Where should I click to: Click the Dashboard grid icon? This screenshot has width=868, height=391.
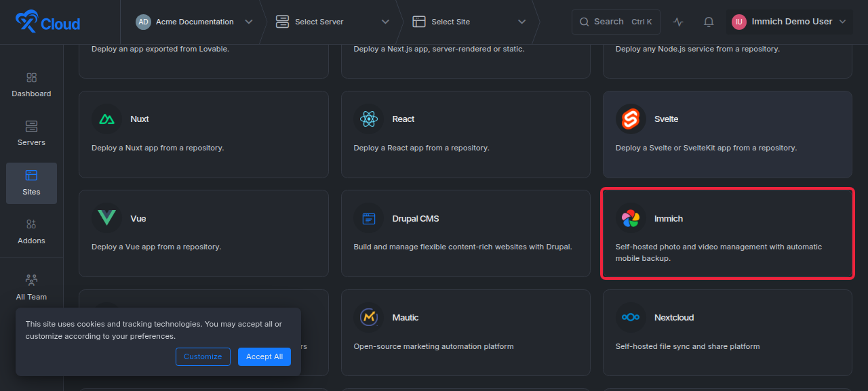pos(31,78)
